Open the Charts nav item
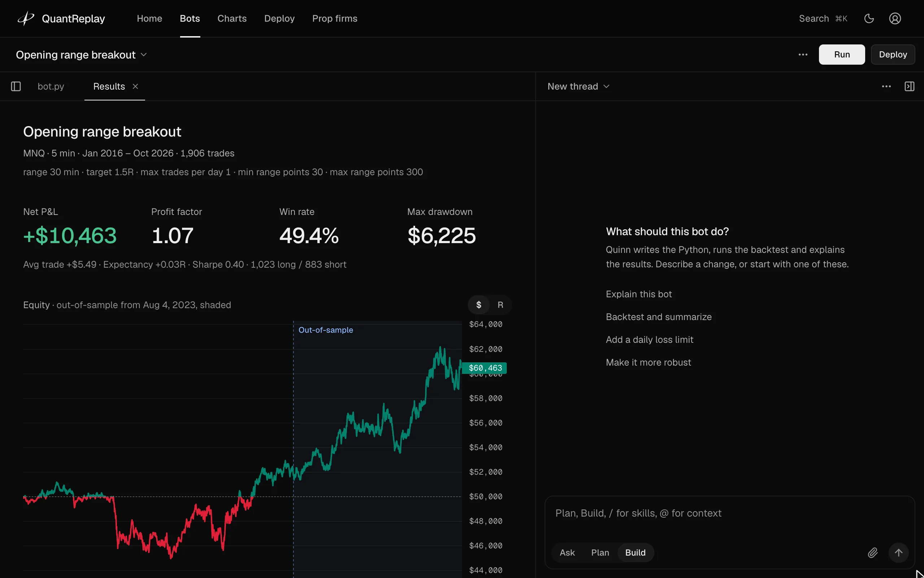This screenshot has width=924, height=578. click(x=232, y=18)
